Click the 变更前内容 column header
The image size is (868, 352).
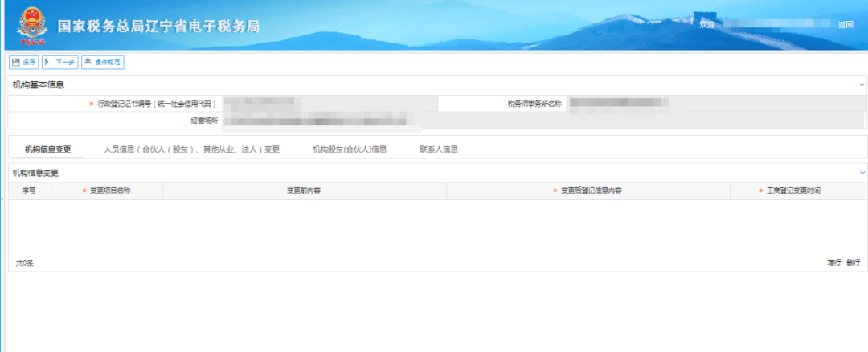tap(305, 191)
